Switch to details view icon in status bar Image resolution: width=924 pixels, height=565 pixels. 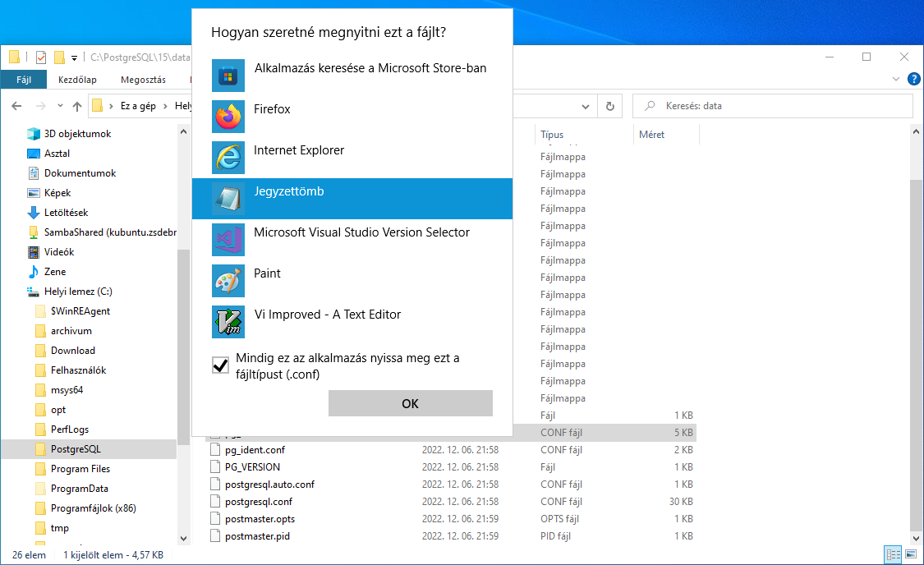point(894,554)
